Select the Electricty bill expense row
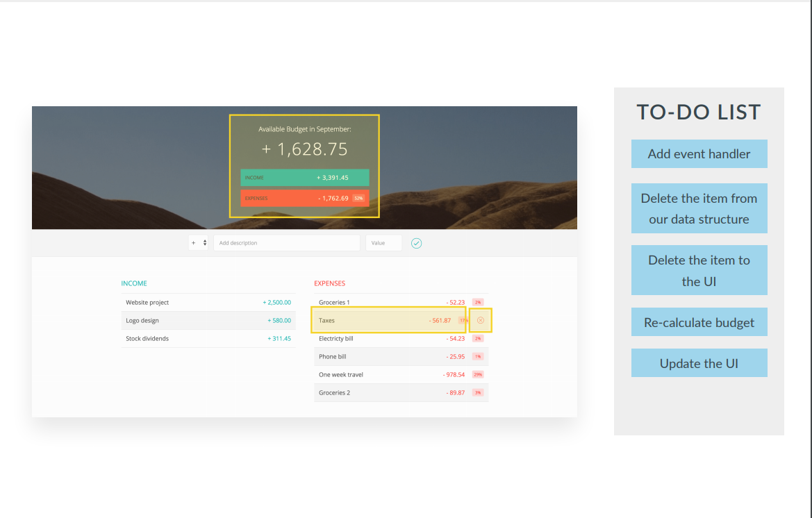This screenshot has height=518, width=812. coord(401,338)
